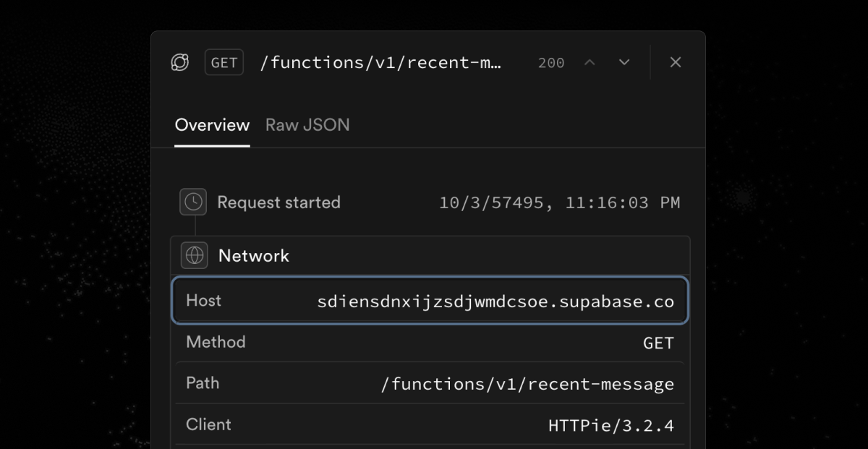Select the Method row showing GET
Image resolution: width=868 pixels, height=449 pixels.
(430, 342)
